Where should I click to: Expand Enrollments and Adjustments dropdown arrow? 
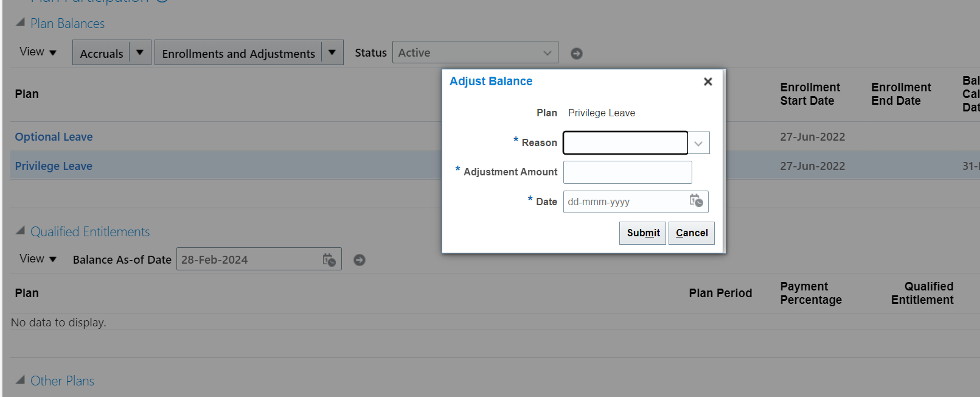click(x=332, y=52)
